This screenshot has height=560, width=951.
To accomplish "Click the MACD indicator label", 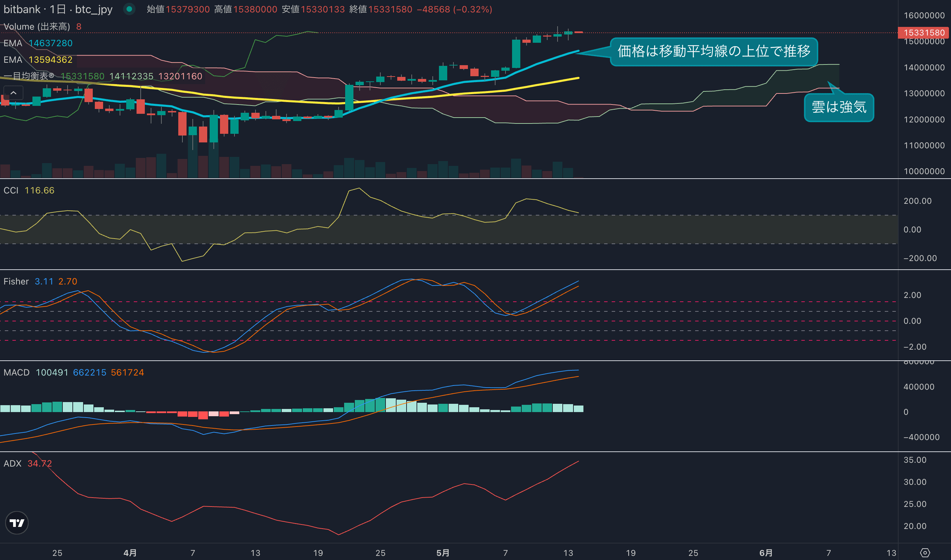I will click(x=17, y=372).
